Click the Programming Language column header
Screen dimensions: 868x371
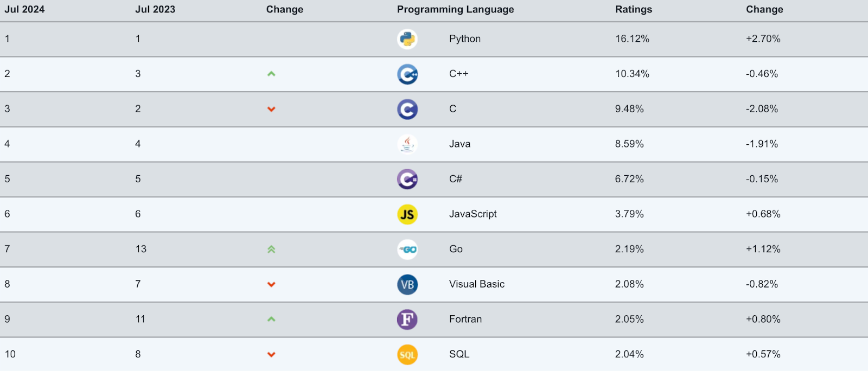click(455, 9)
